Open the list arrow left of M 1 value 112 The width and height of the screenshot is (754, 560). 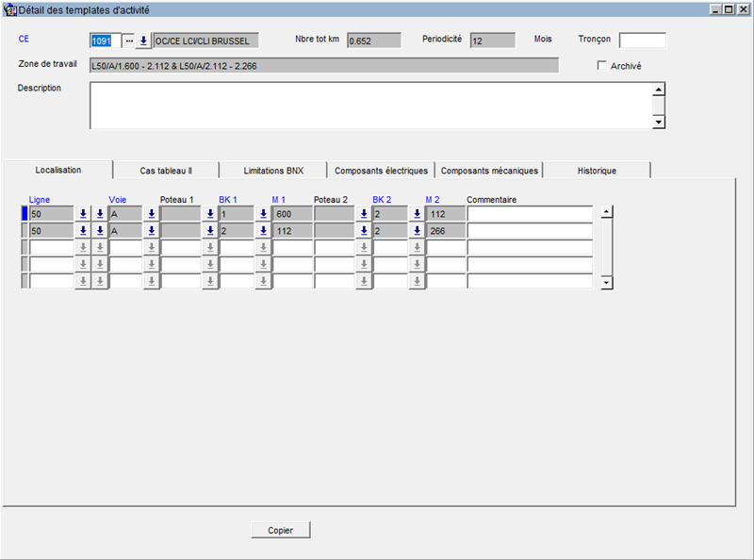point(263,231)
